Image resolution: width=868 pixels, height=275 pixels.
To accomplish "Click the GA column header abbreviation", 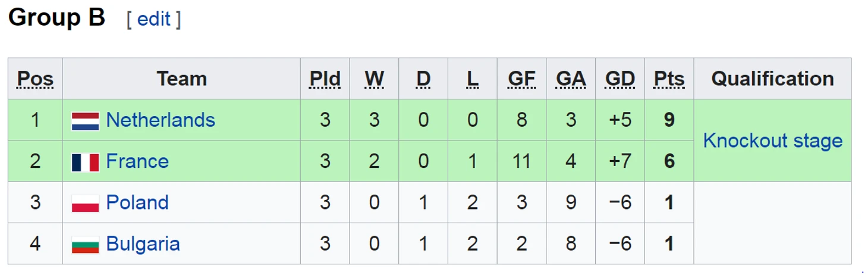I will click(x=571, y=79).
